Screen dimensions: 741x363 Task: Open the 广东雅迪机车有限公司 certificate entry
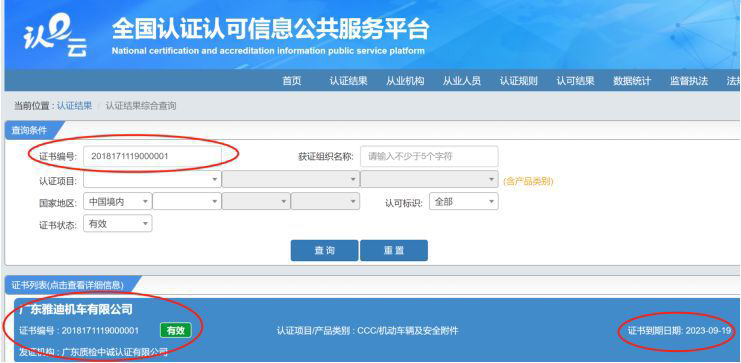click(76, 310)
